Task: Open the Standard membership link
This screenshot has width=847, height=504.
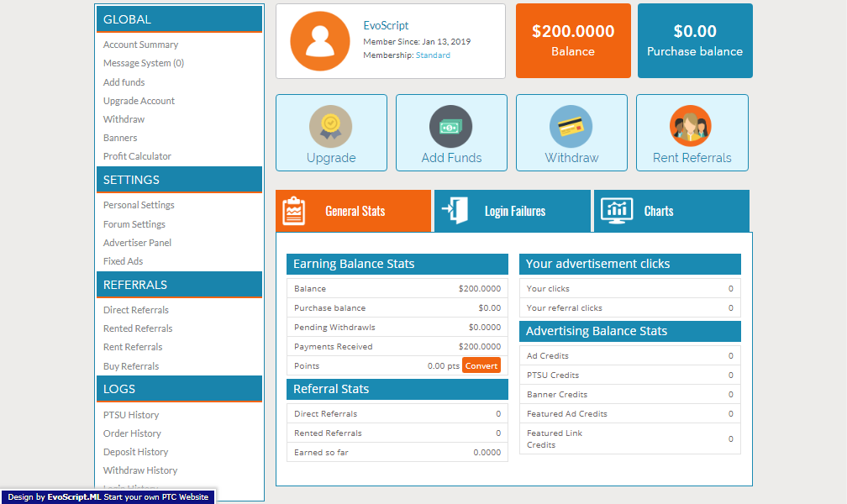Action: 433,55
